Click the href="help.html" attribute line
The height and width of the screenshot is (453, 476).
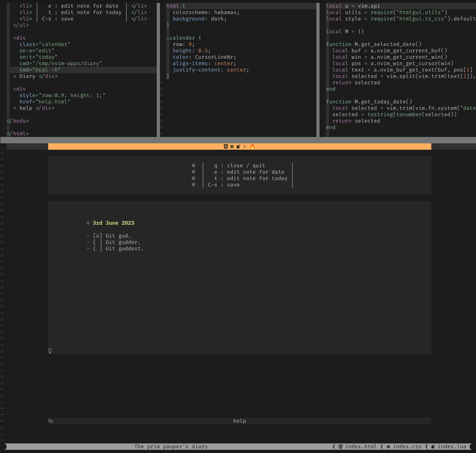coord(45,102)
